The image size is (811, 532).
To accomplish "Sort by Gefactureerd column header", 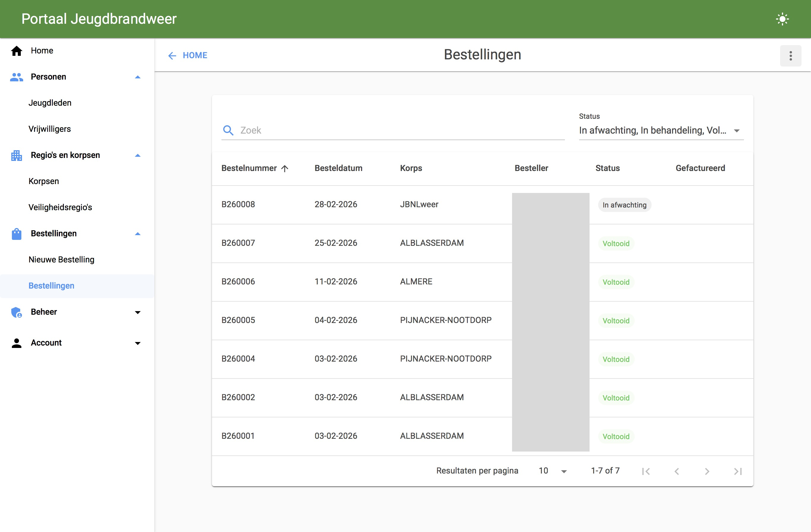I will pyautogui.click(x=700, y=168).
